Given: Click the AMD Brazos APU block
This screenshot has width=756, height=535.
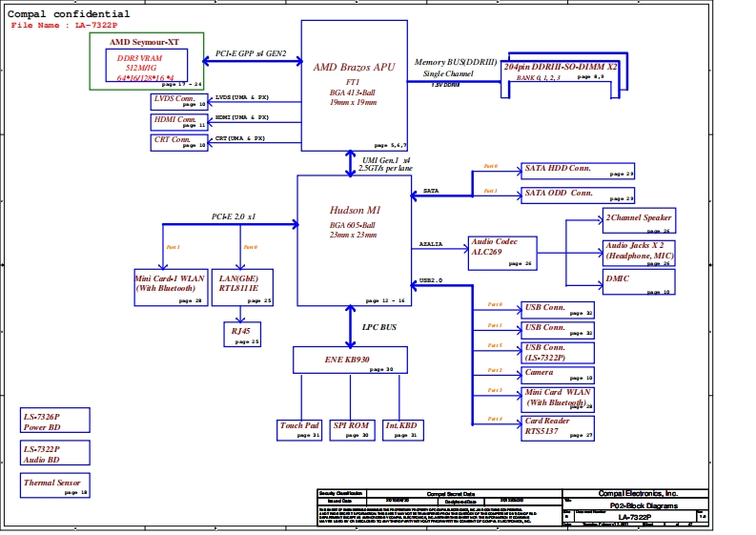Looking at the screenshot, I should coord(355,84).
